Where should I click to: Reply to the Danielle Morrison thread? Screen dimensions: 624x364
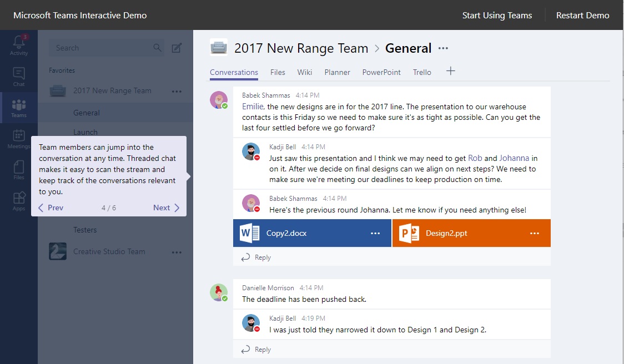pyautogui.click(x=256, y=349)
